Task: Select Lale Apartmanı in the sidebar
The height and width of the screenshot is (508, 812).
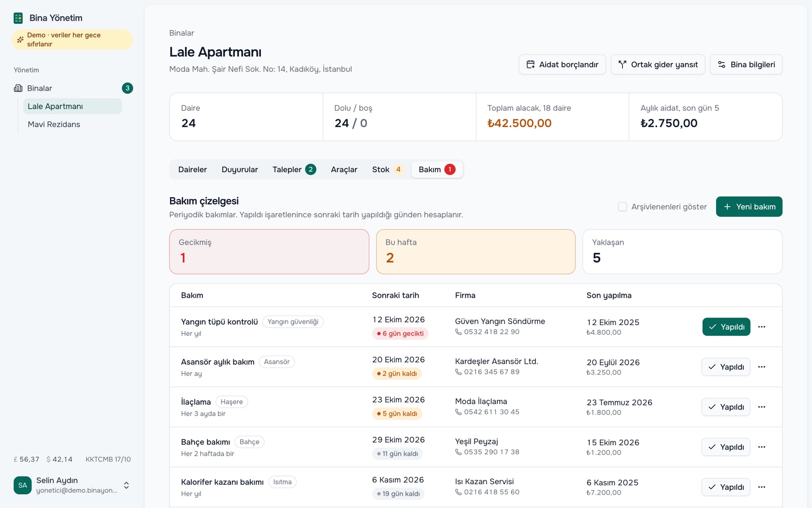Action: coord(72,106)
